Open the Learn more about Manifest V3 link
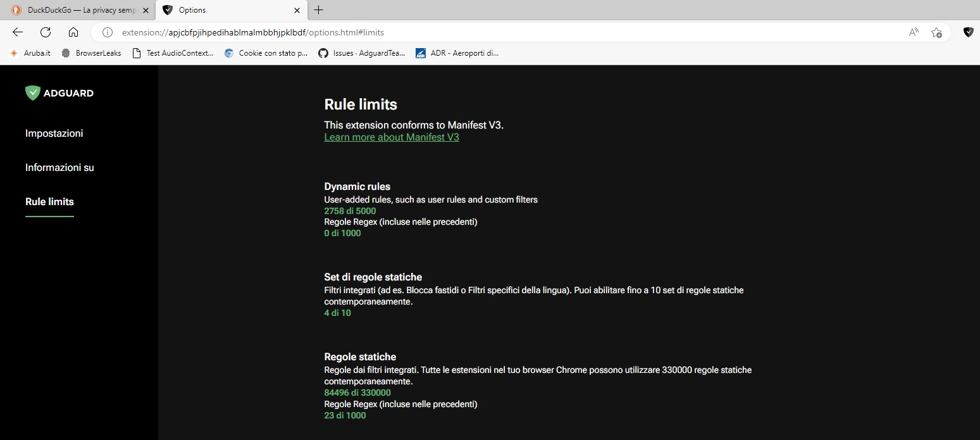Viewport: 980px width, 440px height. pos(391,137)
